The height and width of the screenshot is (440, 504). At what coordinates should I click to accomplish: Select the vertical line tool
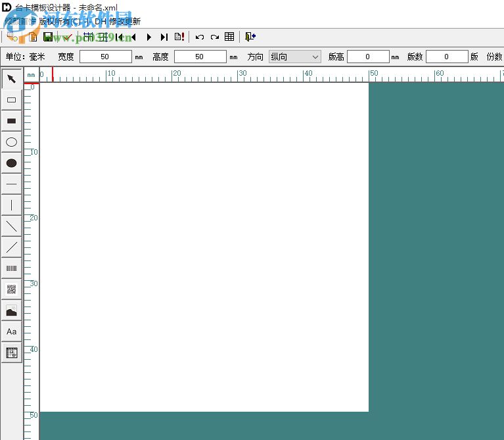coord(12,205)
